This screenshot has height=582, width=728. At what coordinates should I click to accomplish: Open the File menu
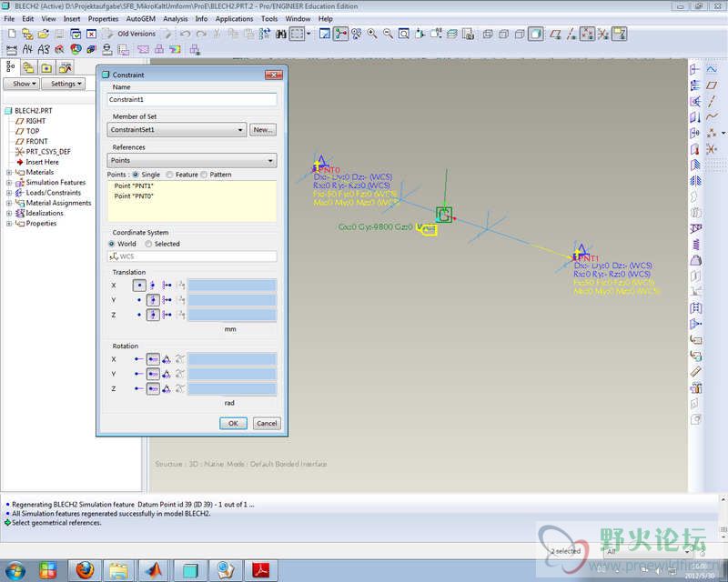pos(9,19)
